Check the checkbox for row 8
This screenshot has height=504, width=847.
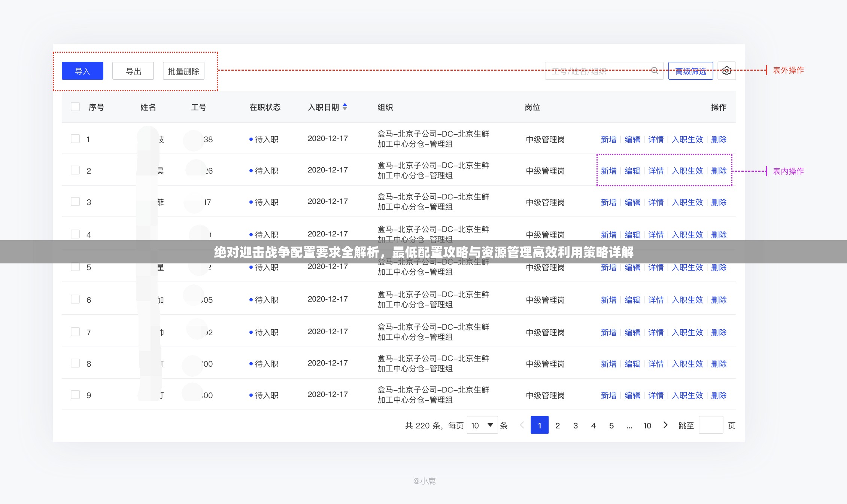[x=75, y=363]
